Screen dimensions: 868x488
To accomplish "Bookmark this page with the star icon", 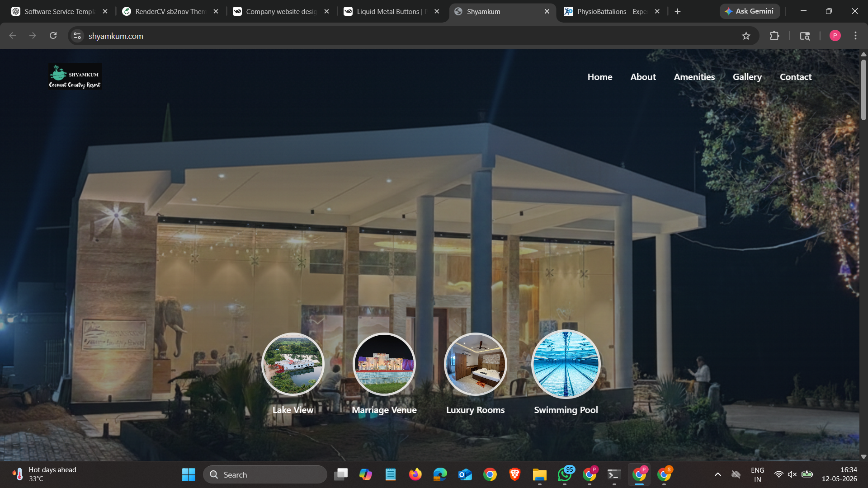I will [x=746, y=36].
